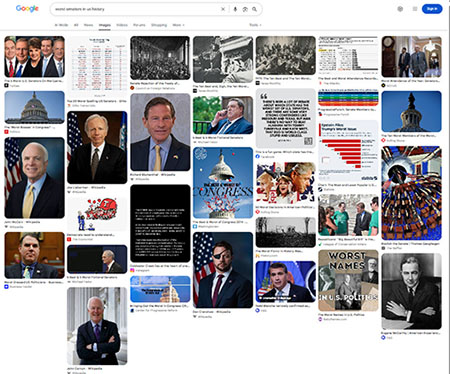Click the source favicon under Senate Rejection photo
This screenshot has width=450, height=374.
tap(132, 88)
